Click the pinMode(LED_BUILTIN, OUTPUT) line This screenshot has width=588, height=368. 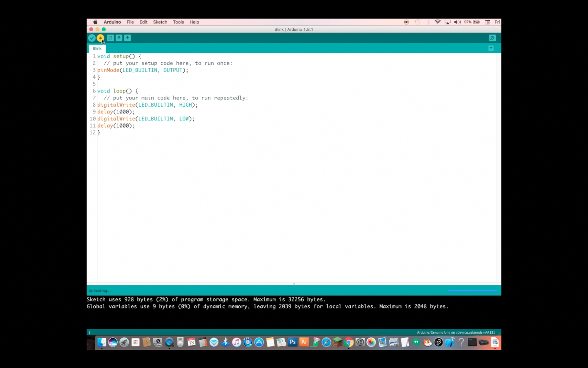tap(143, 70)
